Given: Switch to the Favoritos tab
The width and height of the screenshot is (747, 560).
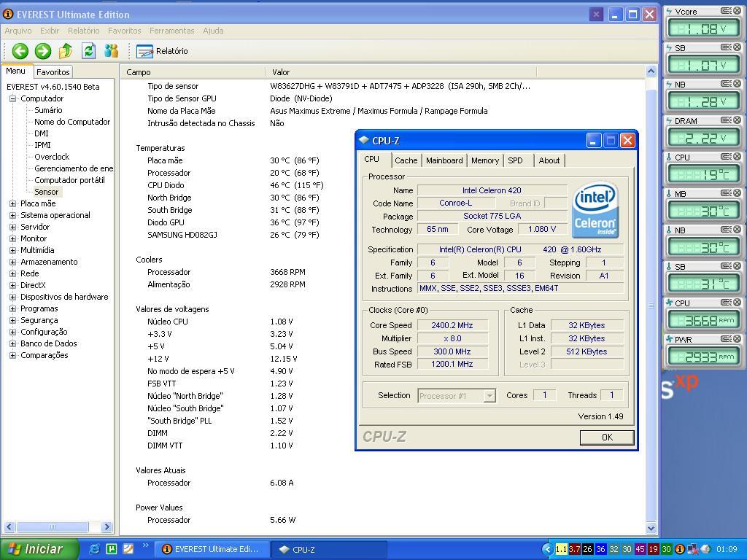Looking at the screenshot, I should pos(53,72).
